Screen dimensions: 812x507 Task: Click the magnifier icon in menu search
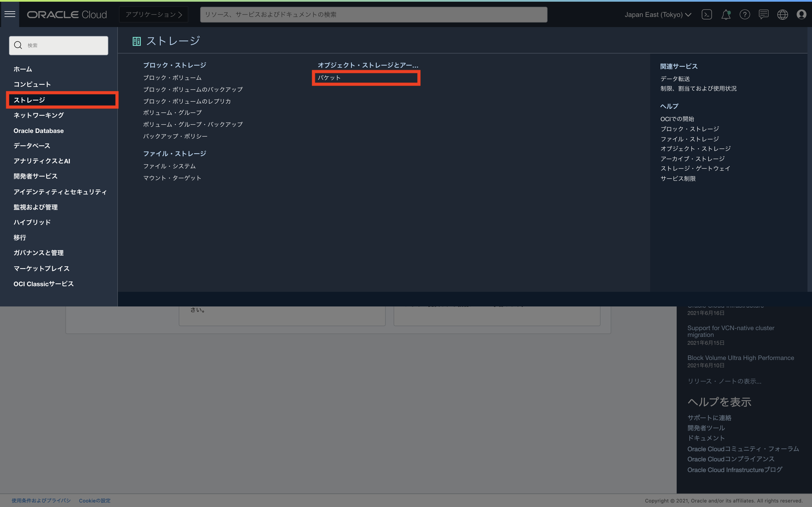18,45
